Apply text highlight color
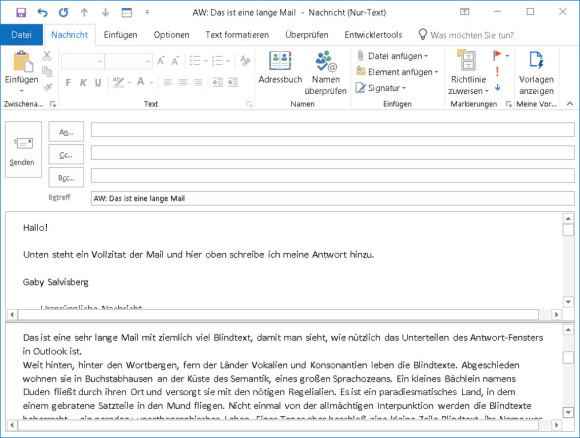This screenshot has width=580, height=438. click(118, 82)
